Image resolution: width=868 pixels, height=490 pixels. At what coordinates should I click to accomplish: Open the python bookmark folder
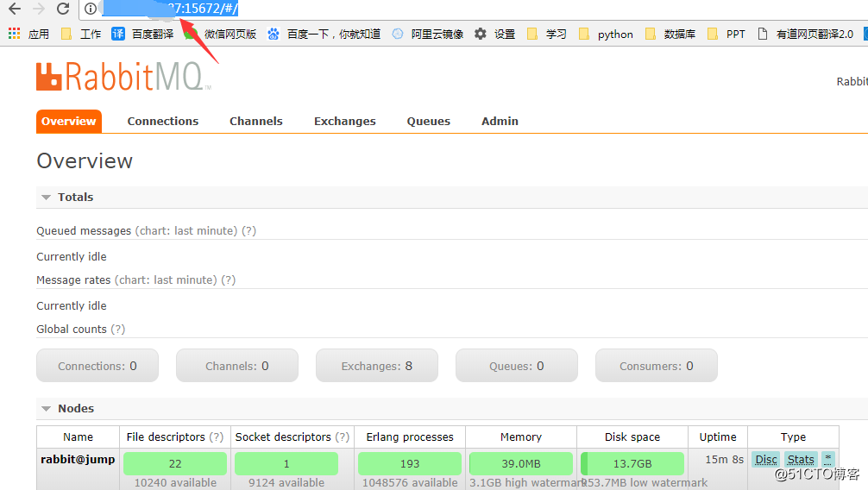[606, 34]
